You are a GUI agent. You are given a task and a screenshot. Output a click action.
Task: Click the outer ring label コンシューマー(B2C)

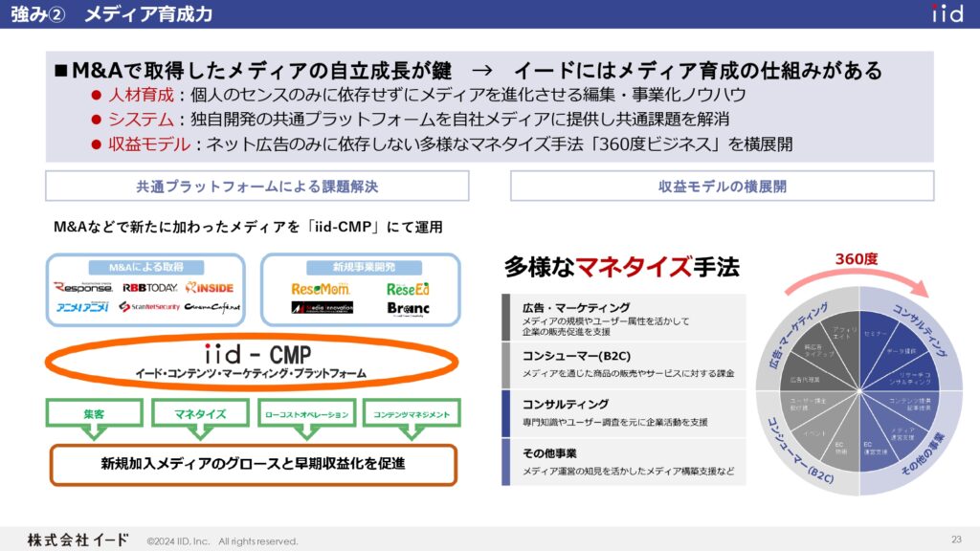click(800, 452)
